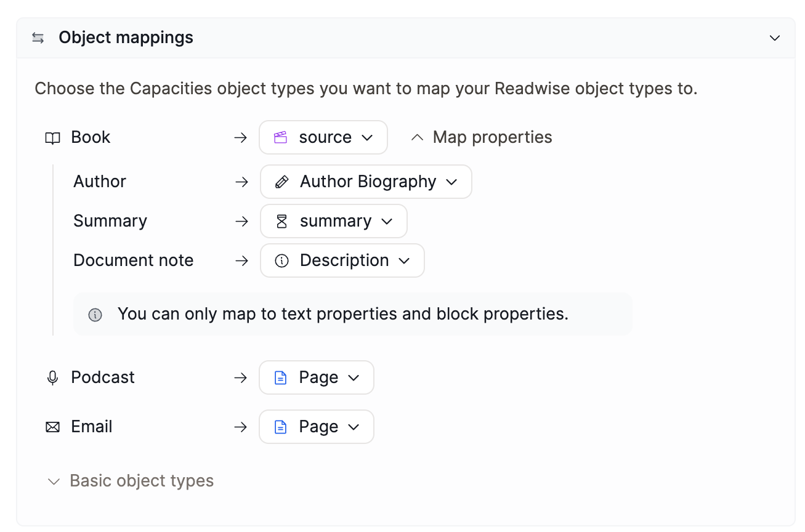
Task: Click the Email envelope icon
Action: (53, 427)
